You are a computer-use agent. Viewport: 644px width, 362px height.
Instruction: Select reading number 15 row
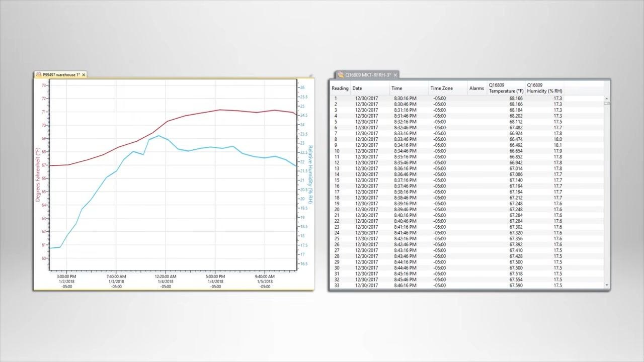(467, 180)
